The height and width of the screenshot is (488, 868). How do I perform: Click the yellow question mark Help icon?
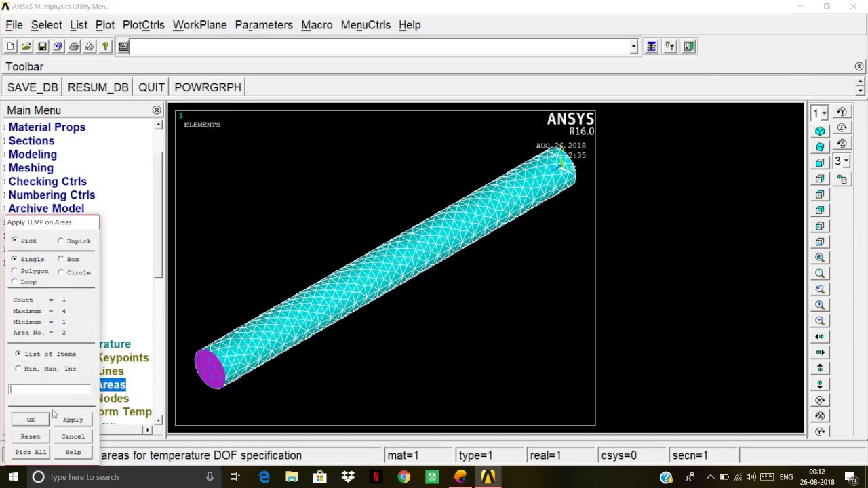coord(106,46)
